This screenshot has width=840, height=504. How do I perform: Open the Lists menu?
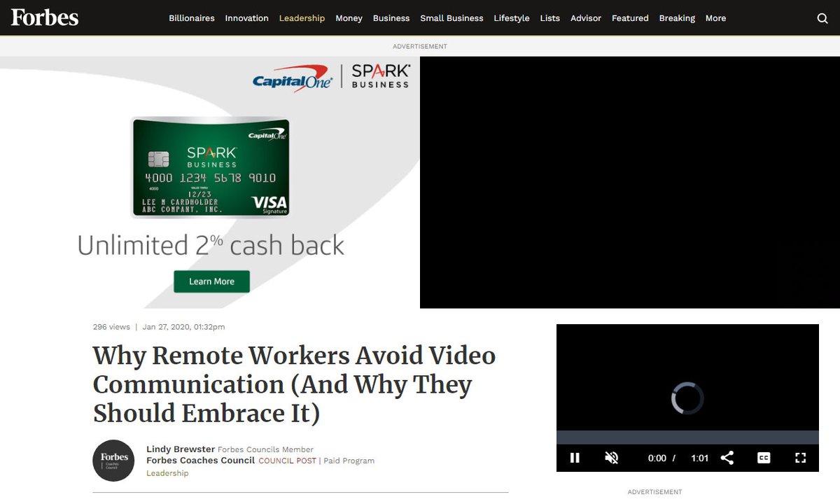(550, 18)
